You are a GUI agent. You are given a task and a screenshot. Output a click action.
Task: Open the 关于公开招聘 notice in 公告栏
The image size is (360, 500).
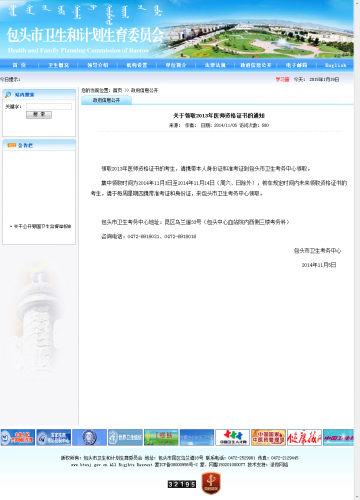click(41, 226)
